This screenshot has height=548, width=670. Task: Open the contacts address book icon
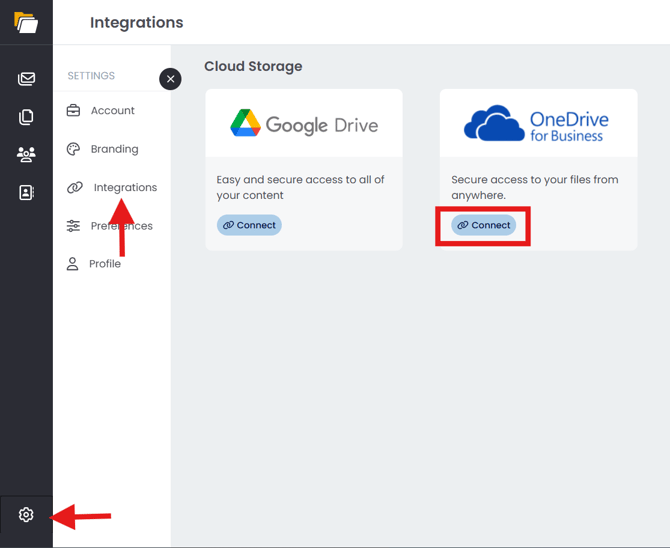pos(26,192)
